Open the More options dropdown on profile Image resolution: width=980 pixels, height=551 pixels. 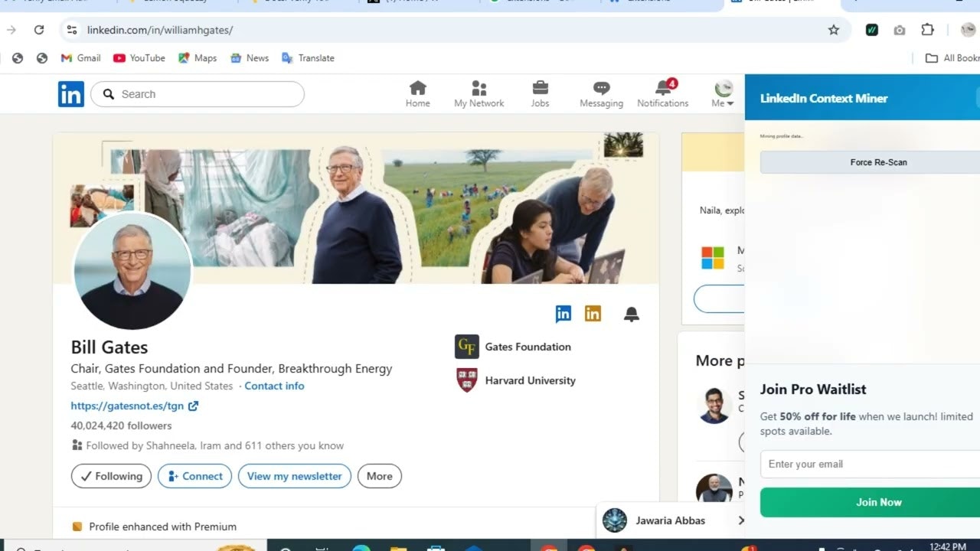pos(379,476)
